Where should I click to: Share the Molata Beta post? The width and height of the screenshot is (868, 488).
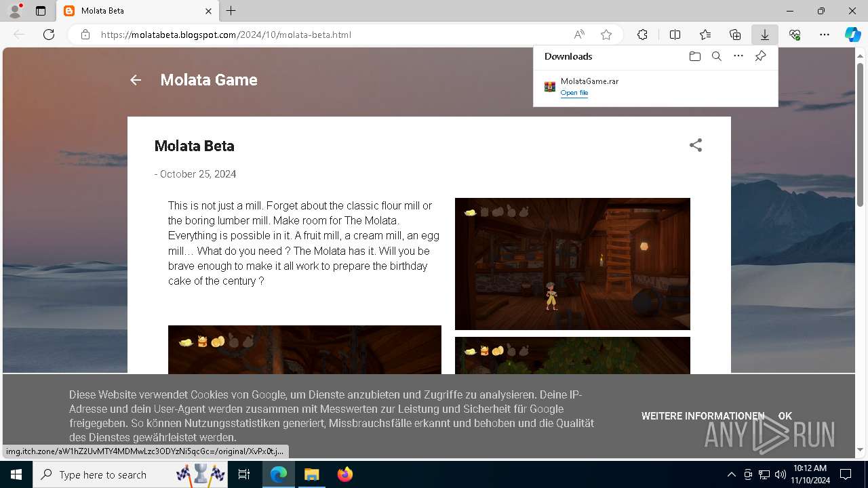pyautogui.click(x=696, y=145)
